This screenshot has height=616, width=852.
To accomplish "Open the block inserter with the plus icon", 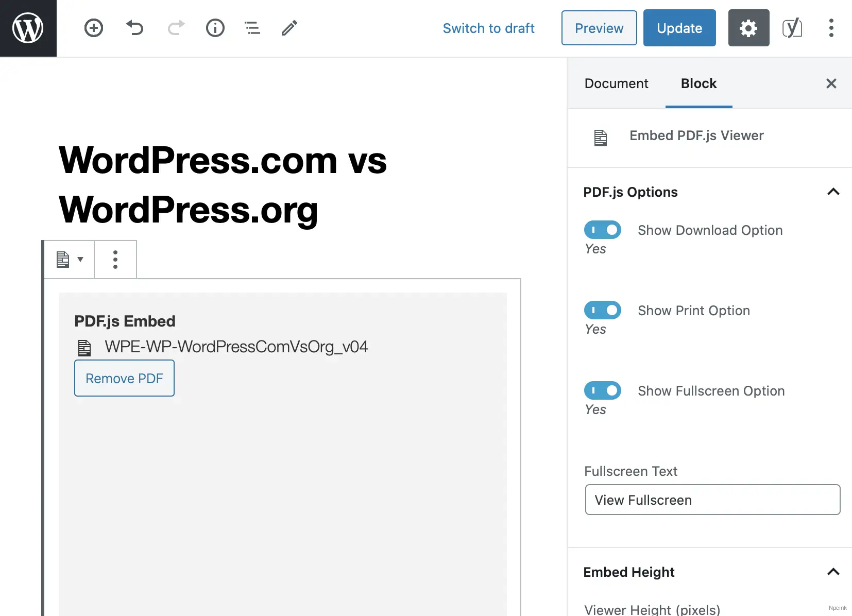I will (x=94, y=28).
